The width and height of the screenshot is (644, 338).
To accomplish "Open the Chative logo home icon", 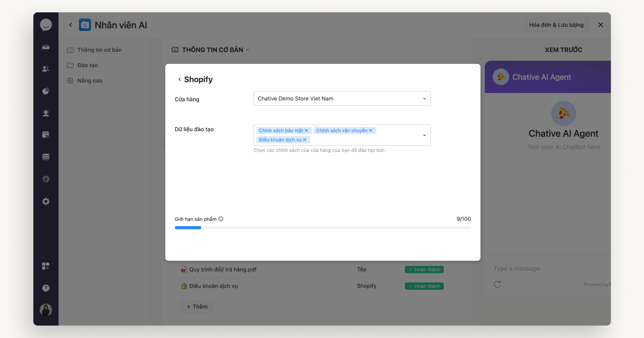I will point(46,25).
